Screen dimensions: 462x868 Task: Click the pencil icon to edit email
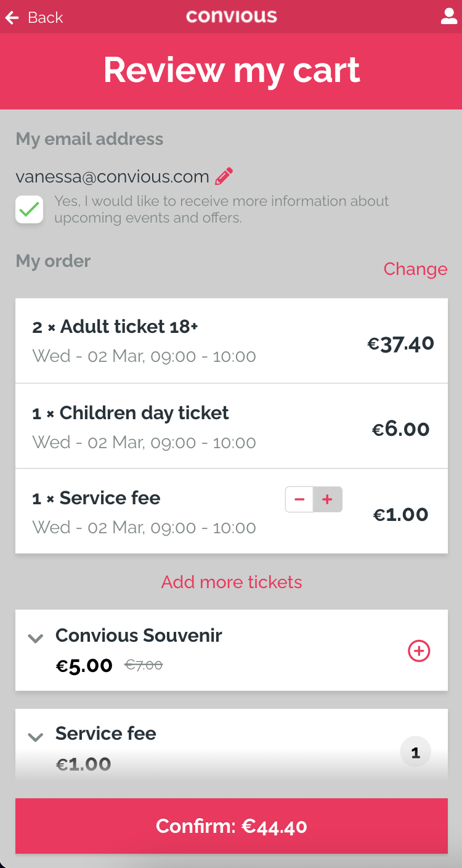click(224, 176)
